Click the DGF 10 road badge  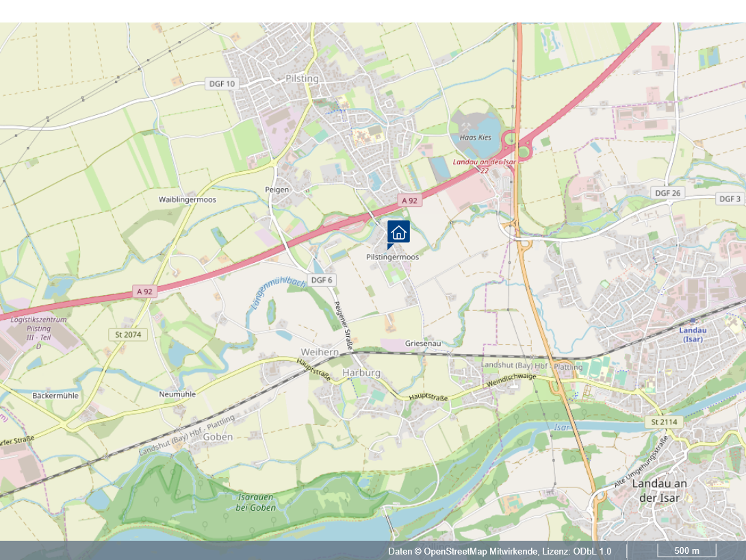click(222, 84)
